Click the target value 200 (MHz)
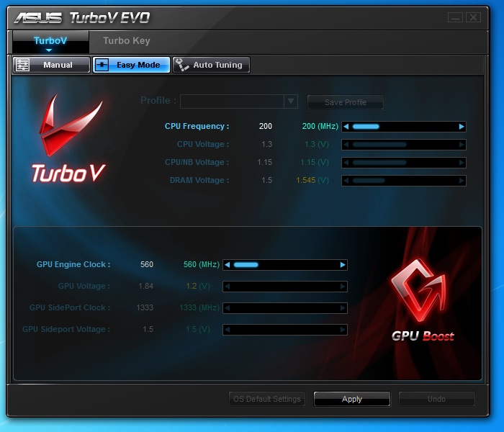 (x=320, y=126)
